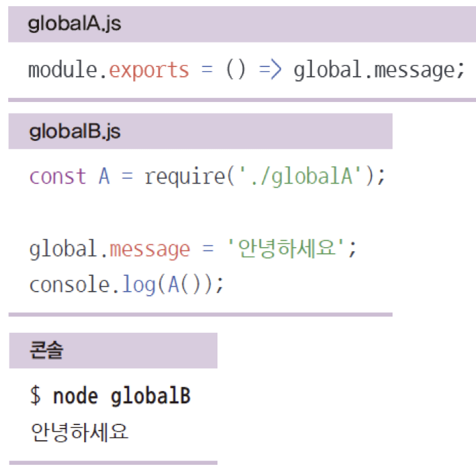Click the globalA.js file title
Screen dimensions: 476x471
click(75, 24)
